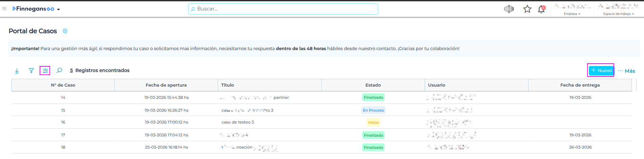Click the Nuevo button

click(601, 70)
